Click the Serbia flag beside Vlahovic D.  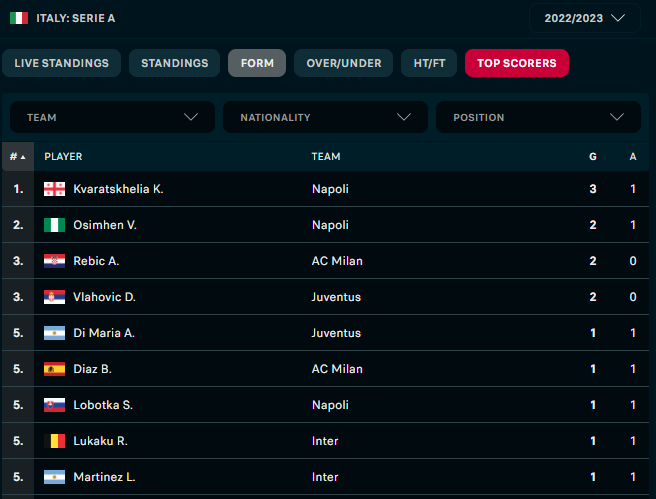tap(54, 297)
